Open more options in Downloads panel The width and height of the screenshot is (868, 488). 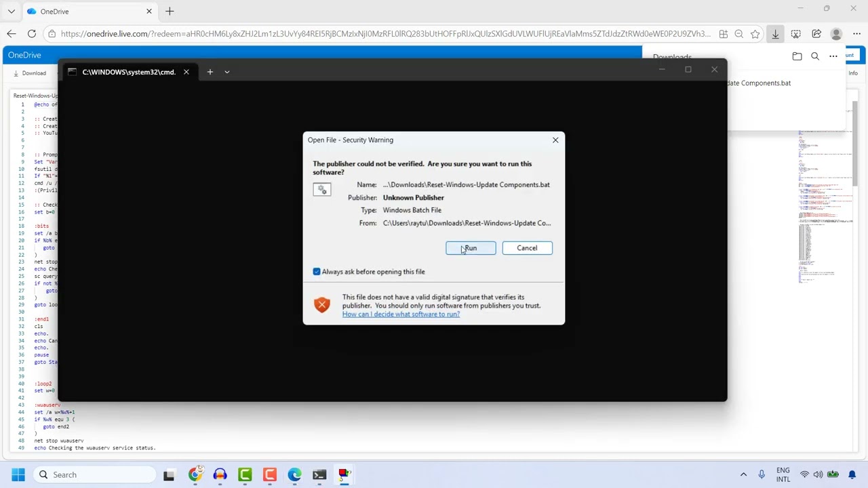click(833, 56)
